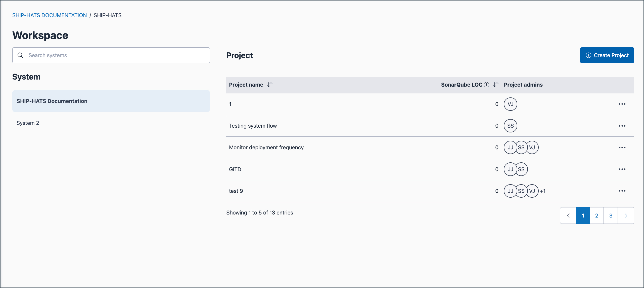
Task: Open more options for Monitor deployment frequency
Action: (622, 148)
